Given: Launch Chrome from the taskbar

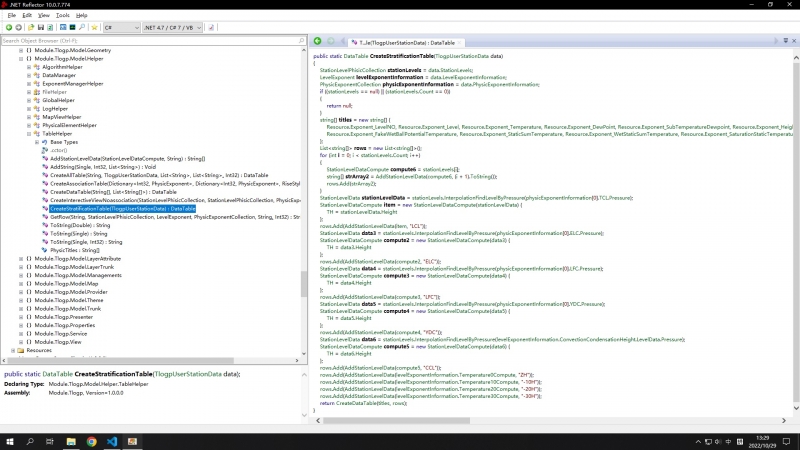Looking at the screenshot, I should 91,441.
